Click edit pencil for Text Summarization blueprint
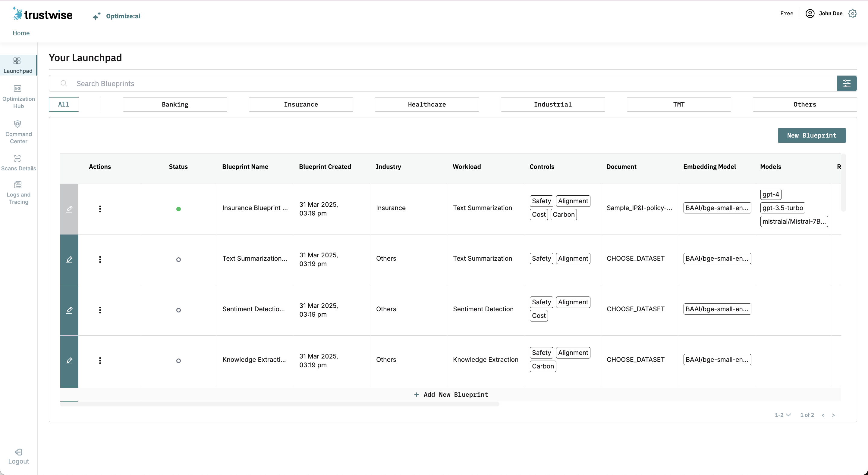This screenshot has height=475, width=868. click(69, 259)
